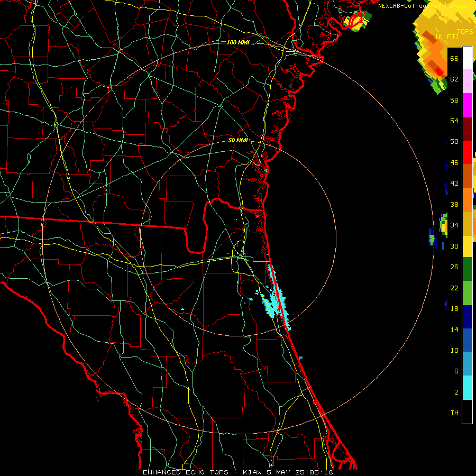This screenshot has width=476, height=476.
Task: Select the maroon legend color band
Action: point(467,129)
